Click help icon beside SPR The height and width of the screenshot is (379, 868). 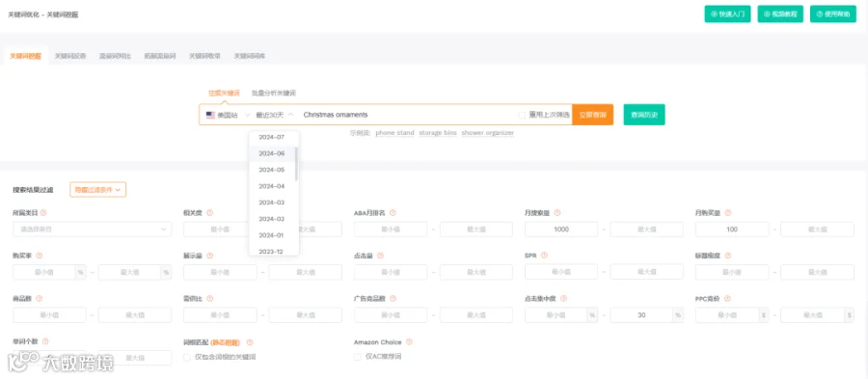[x=544, y=256]
